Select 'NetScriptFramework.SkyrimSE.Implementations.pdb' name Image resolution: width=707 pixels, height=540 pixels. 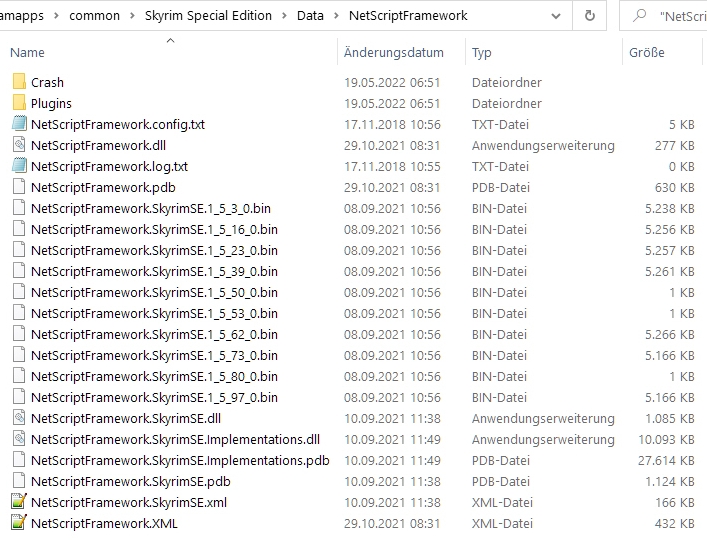pyautogui.click(x=180, y=460)
